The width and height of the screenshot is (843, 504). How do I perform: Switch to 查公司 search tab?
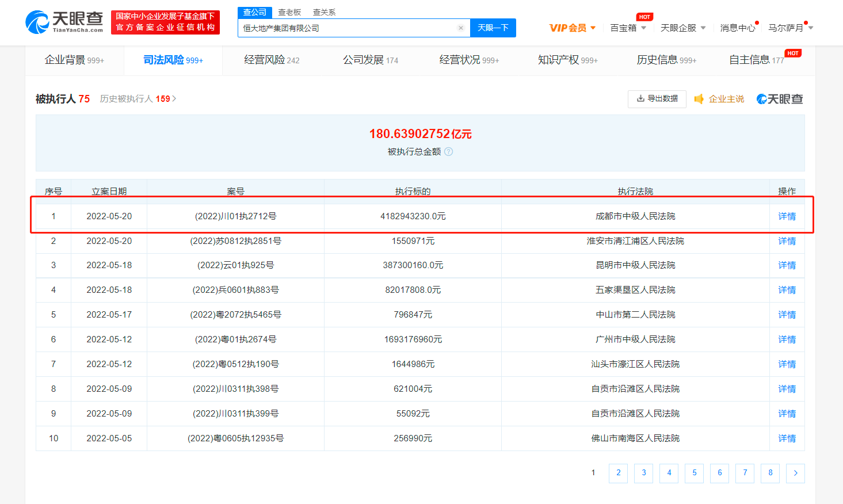point(254,12)
